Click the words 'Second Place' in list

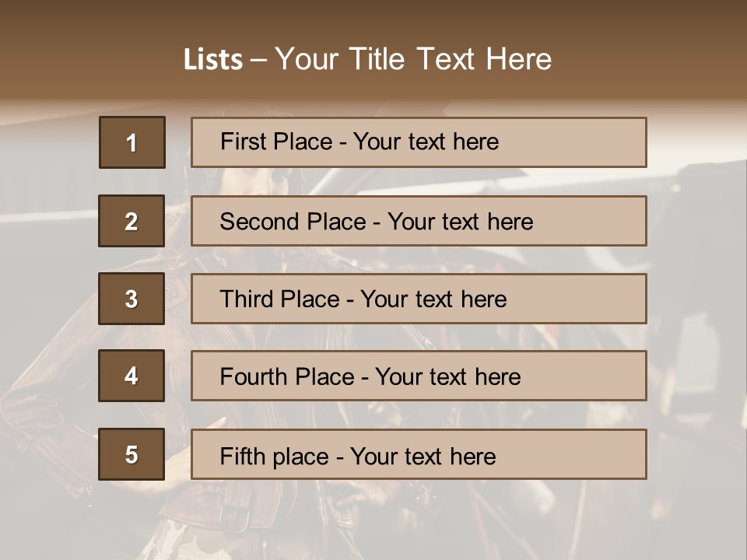(x=293, y=222)
